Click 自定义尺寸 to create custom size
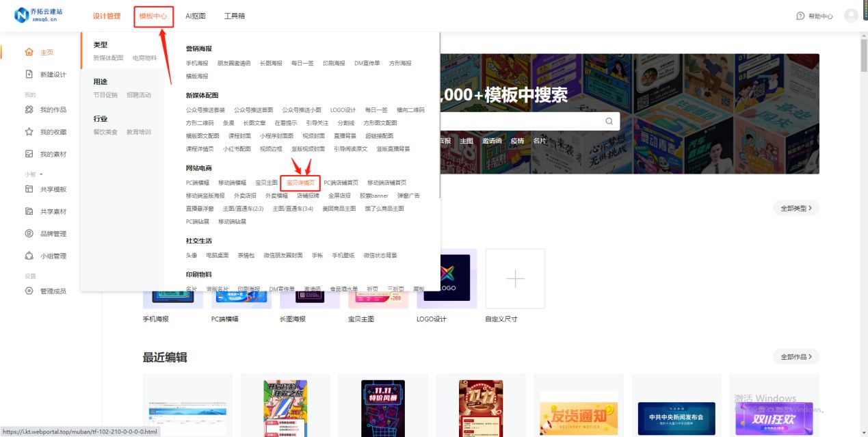This screenshot has height=437, width=868. (515, 278)
